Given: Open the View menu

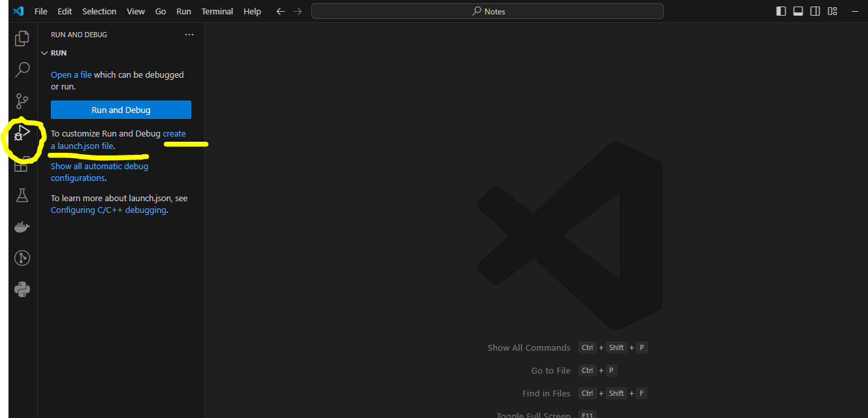Looking at the screenshot, I should click(136, 11).
